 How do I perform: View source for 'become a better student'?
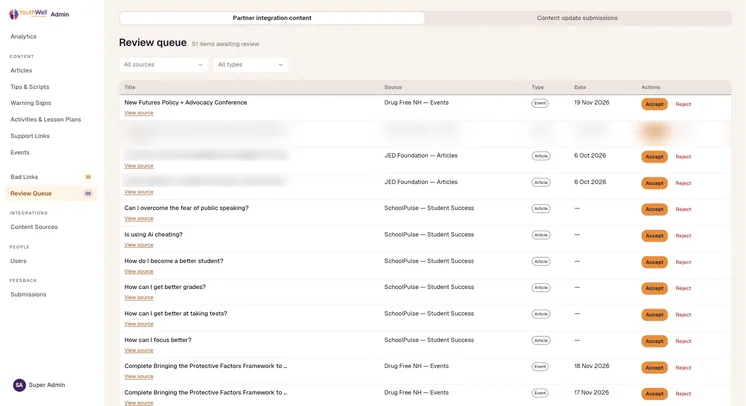pos(139,271)
